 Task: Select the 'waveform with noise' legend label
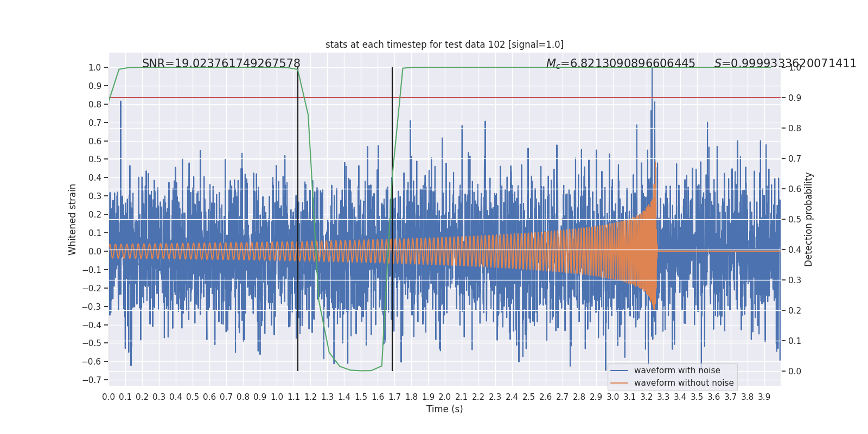tap(677, 371)
